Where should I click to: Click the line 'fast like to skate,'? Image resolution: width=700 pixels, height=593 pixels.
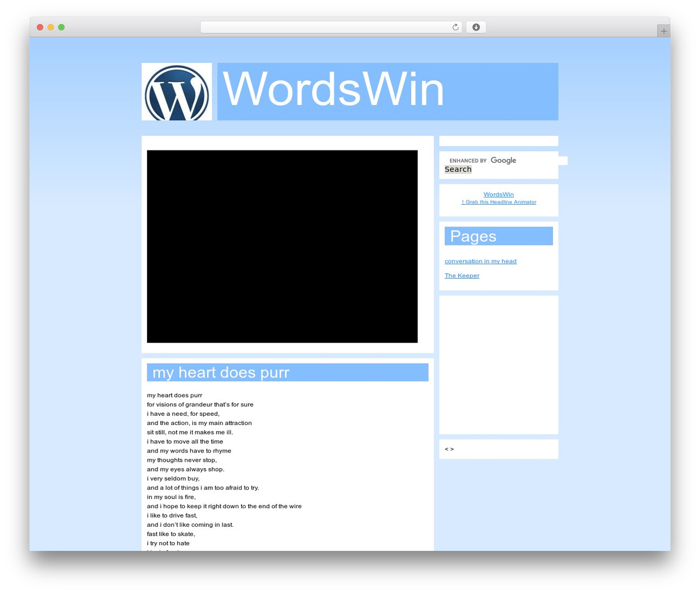[x=171, y=534]
